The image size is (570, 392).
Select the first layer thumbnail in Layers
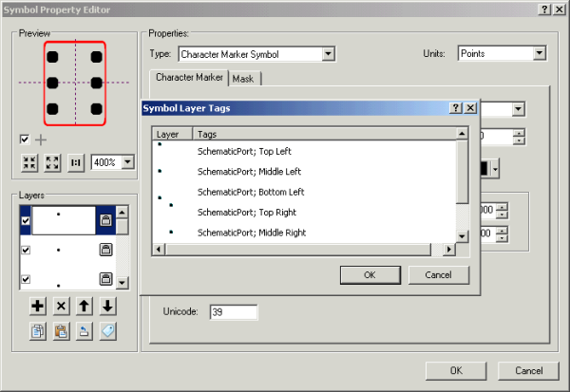pyautogui.click(x=64, y=220)
